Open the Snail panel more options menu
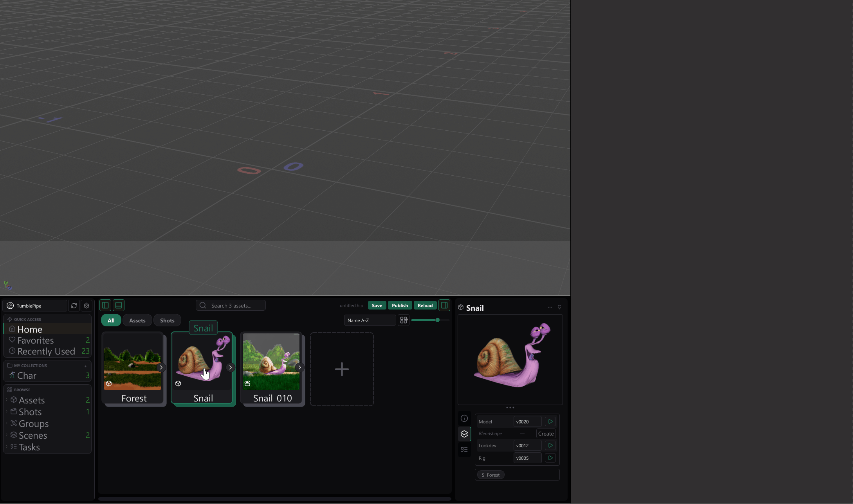Image resolution: width=853 pixels, height=504 pixels. coord(550,307)
